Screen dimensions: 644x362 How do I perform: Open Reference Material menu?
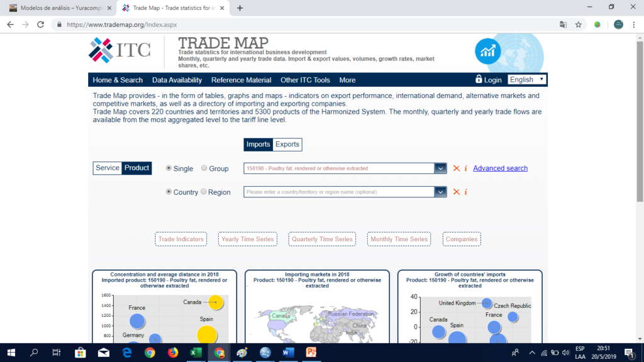coord(241,80)
